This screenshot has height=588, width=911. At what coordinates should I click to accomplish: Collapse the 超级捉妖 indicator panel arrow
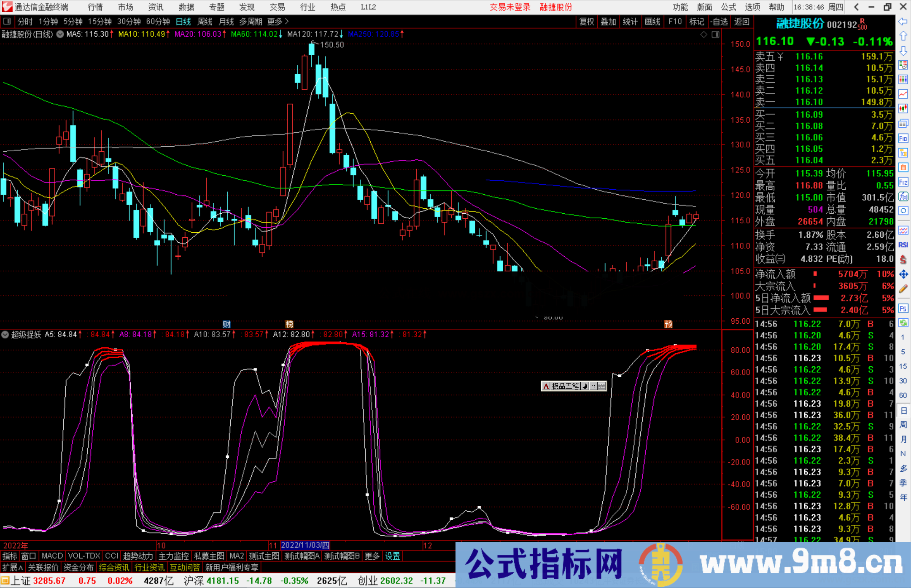point(5,335)
